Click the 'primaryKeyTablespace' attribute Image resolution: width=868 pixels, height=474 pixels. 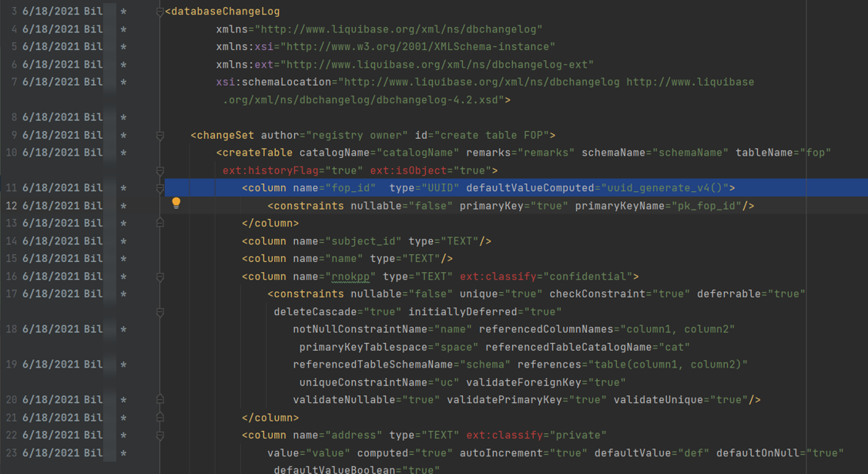click(364, 347)
